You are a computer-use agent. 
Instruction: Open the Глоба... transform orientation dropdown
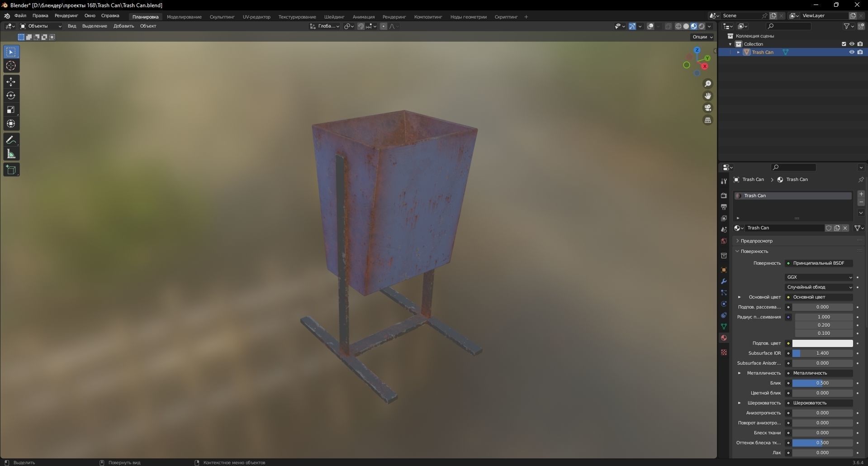point(325,26)
